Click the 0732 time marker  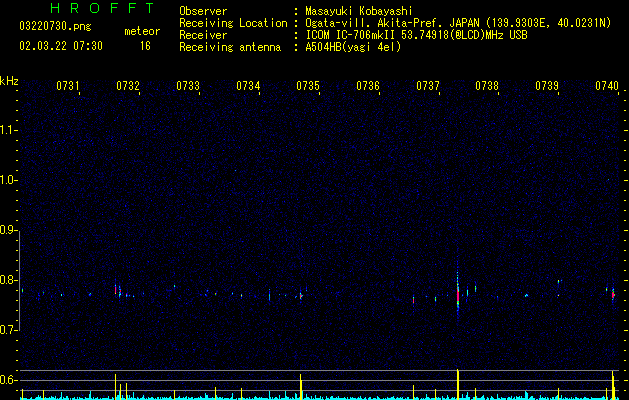tap(128, 85)
